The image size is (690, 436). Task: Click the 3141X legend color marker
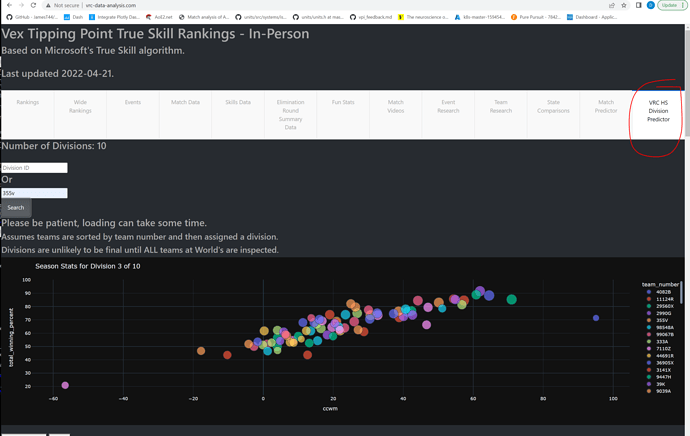[x=649, y=370]
